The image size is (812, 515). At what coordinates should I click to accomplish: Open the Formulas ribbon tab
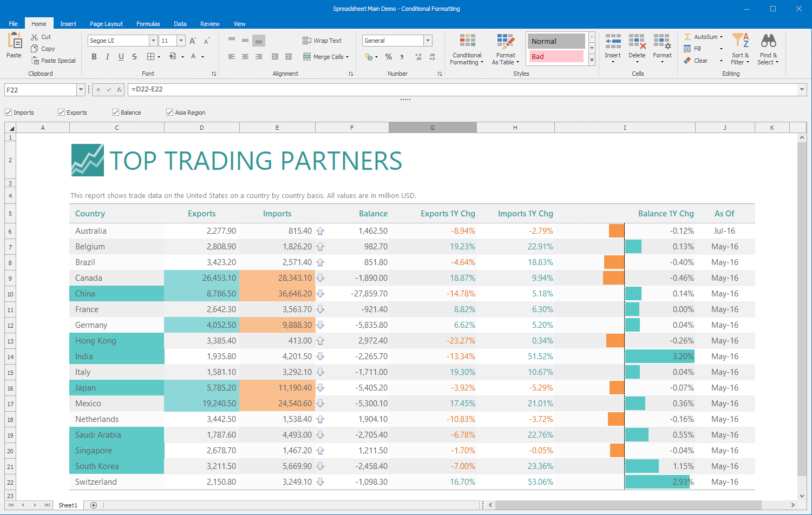[x=148, y=24]
